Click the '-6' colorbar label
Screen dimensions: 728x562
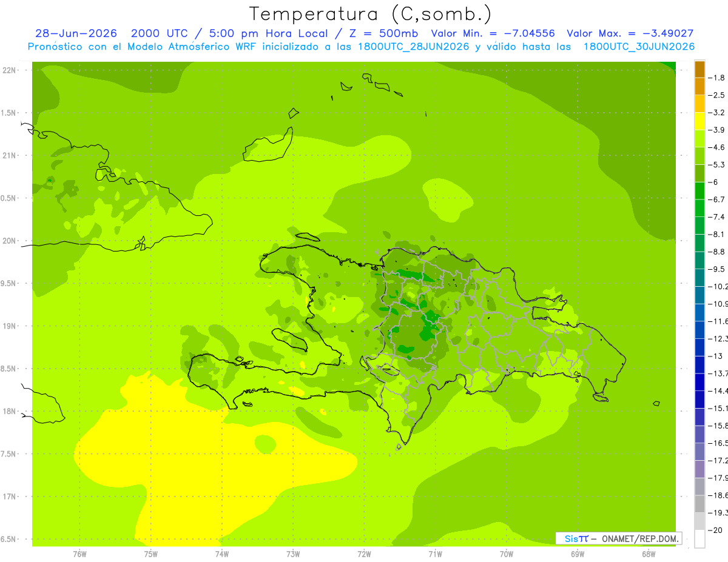pyautogui.click(x=713, y=182)
